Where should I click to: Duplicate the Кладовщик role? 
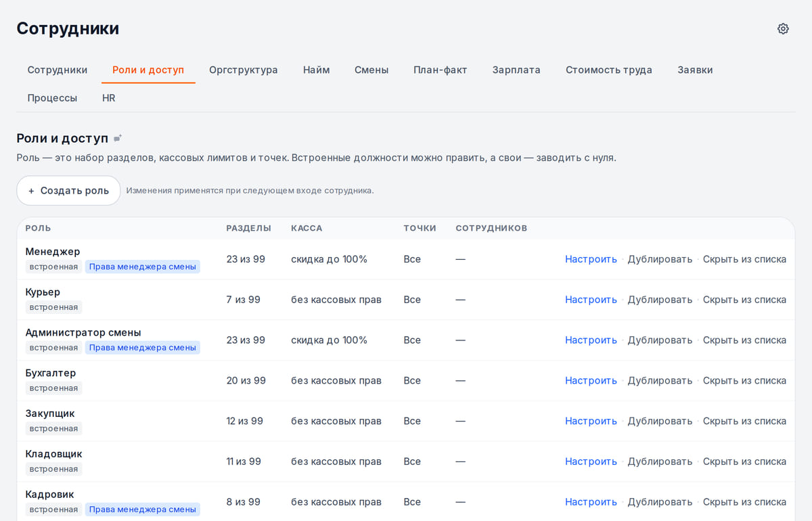[660, 461]
